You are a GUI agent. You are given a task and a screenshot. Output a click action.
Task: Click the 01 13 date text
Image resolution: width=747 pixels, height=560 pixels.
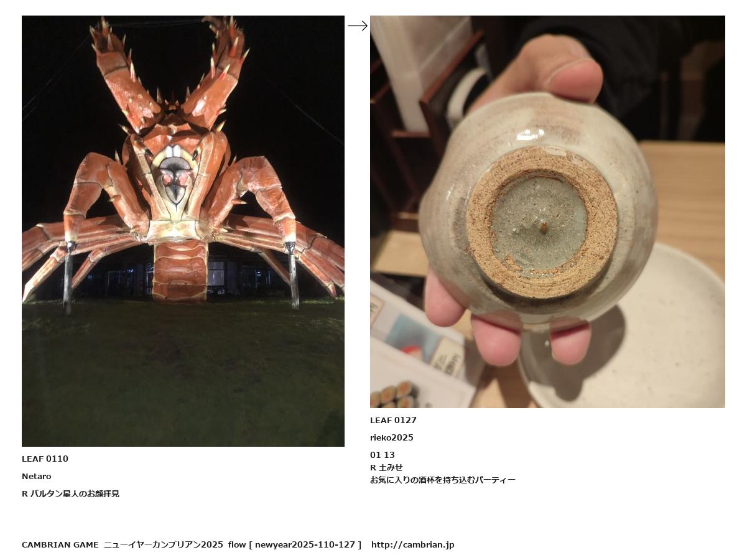click(383, 455)
